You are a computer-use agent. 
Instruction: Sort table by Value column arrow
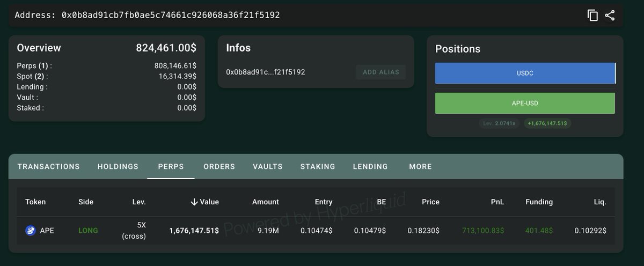pyautogui.click(x=194, y=202)
